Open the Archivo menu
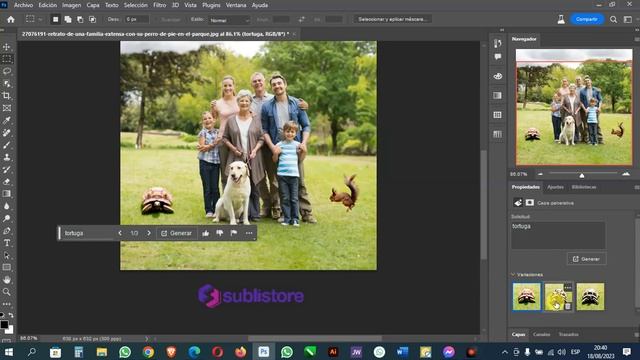640x360 pixels. 23,5
